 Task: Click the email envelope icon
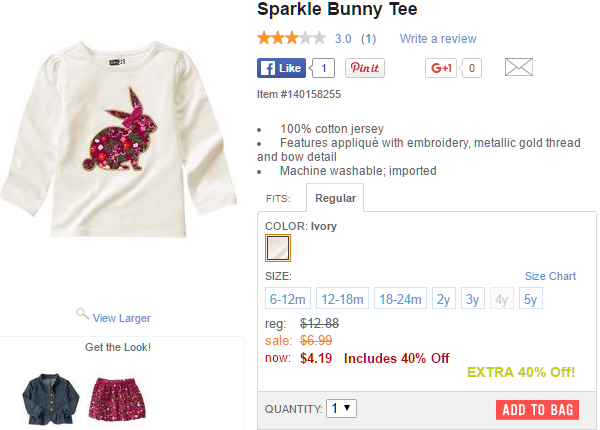(x=518, y=68)
